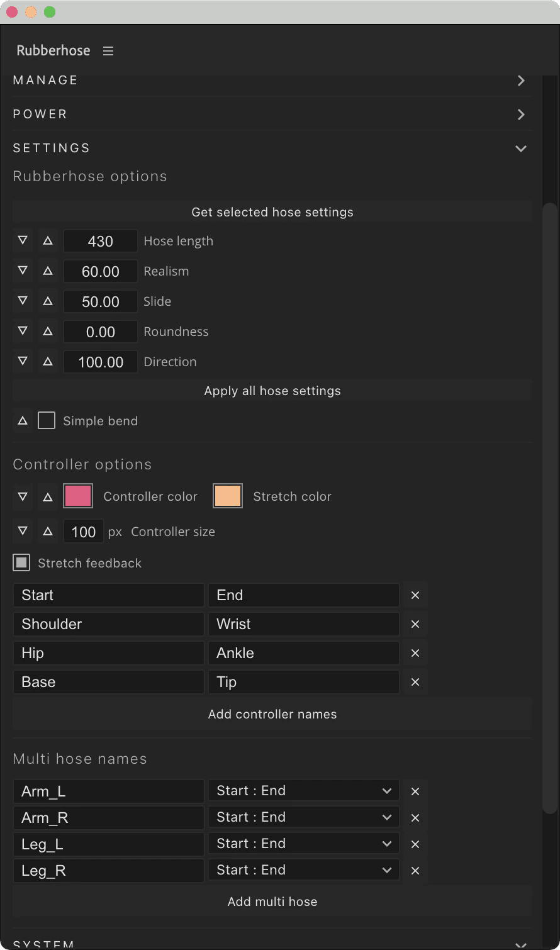Click Add controller names button
The height and width of the screenshot is (950, 560).
(x=272, y=714)
